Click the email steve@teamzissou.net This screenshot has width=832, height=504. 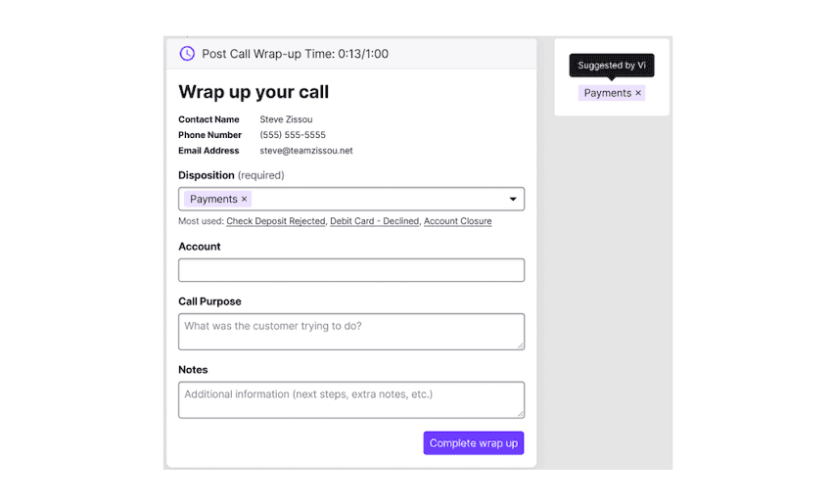pos(306,151)
